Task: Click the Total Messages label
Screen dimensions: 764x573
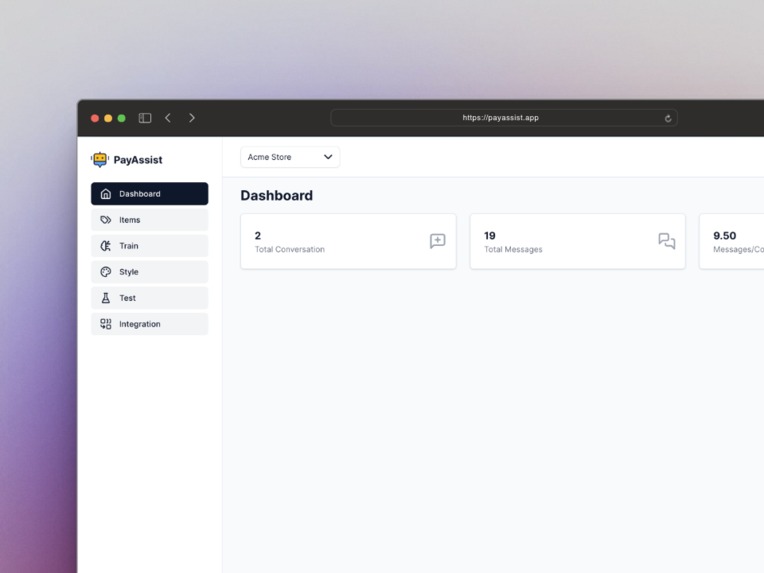Action: coord(513,249)
